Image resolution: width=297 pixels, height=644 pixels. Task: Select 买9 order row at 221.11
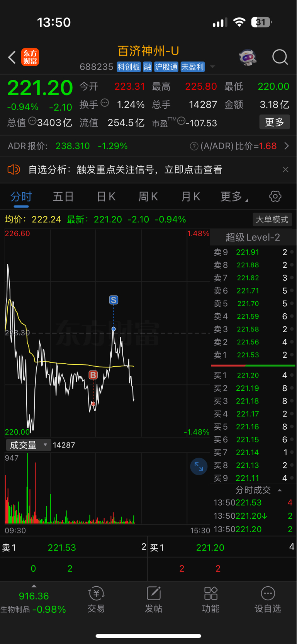pyautogui.click(x=253, y=478)
